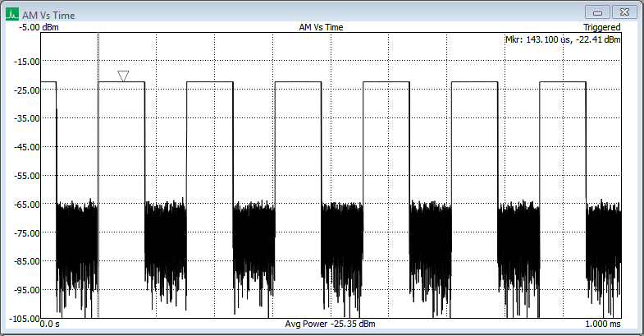This screenshot has width=644, height=336.
Task: Click the 'Triggered' status text
Action: point(602,27)
